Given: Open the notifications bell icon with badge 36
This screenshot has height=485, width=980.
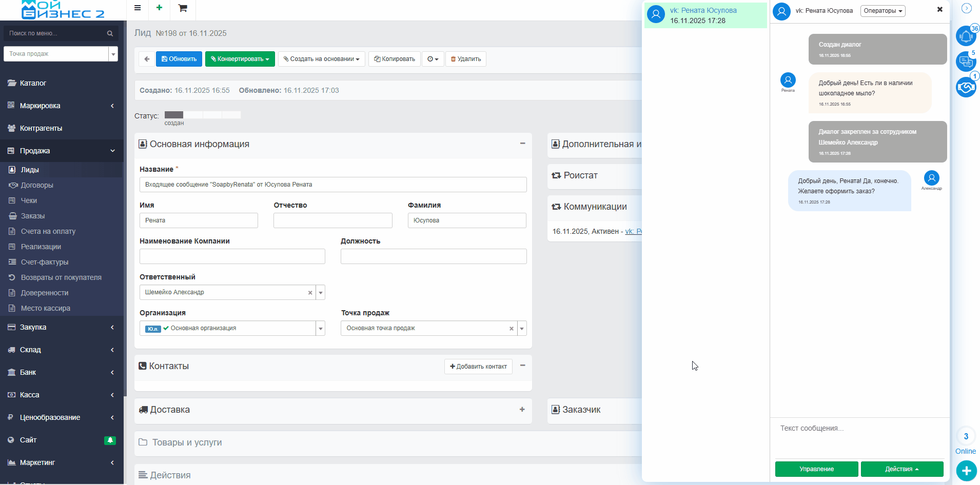Looking at the screenshot, I should pyautogui.click(x=966, y=36).
